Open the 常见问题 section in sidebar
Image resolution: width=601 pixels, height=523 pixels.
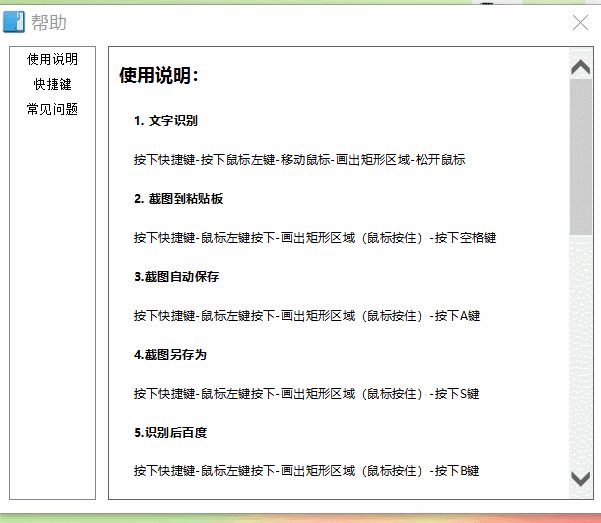point(53,109)
